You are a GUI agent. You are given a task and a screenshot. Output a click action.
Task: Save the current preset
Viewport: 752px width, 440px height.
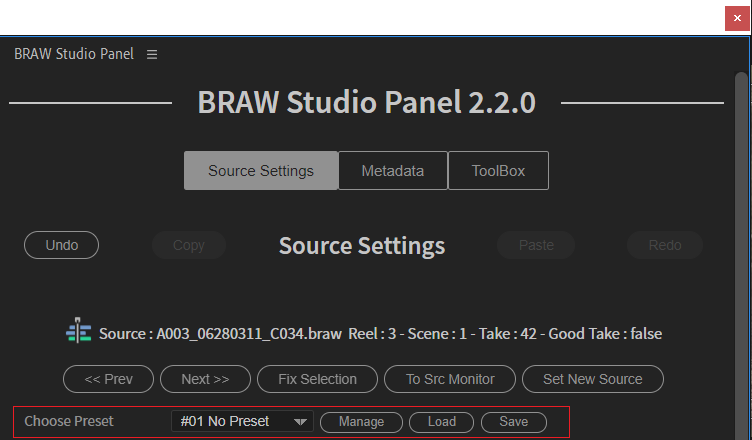tap(513, 422)
